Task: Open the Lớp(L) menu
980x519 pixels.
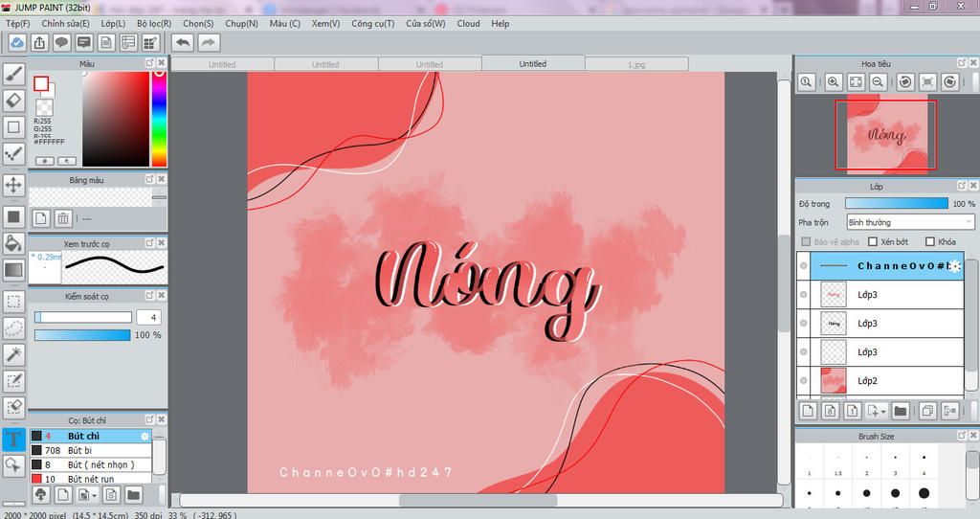Action: 113,23
